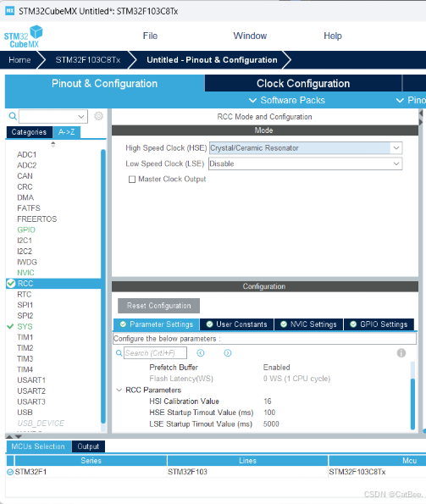426x504 pixels.
Task: Click the info icon in Parameter Settings
Action: tap(401, 353)
